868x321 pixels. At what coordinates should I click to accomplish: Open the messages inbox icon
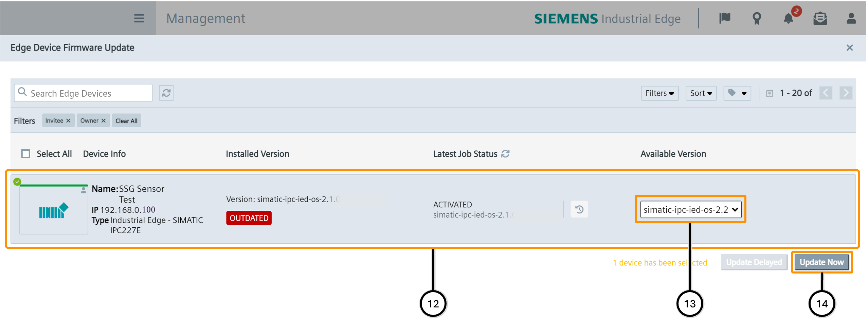pos(820,18)
